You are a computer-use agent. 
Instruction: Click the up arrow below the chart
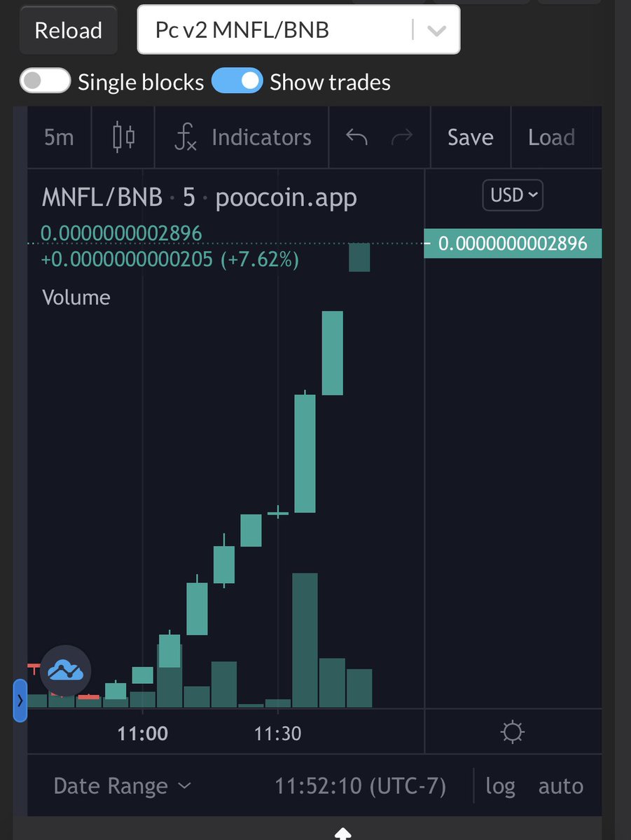(342, 833)
